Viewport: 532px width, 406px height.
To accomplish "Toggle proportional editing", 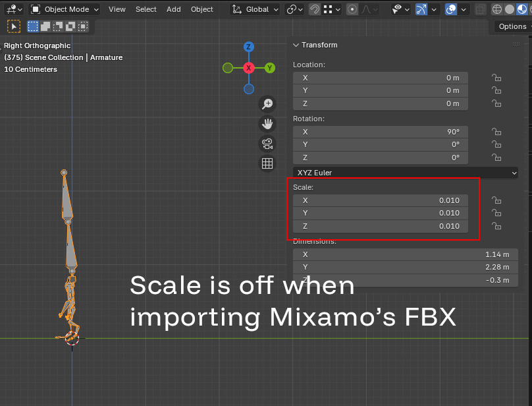I will [352, 9].
